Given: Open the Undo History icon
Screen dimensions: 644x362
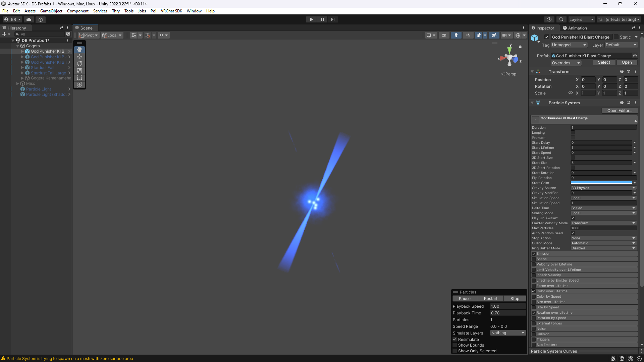Looking at the screenshot, I should click(x=549, y=19).
